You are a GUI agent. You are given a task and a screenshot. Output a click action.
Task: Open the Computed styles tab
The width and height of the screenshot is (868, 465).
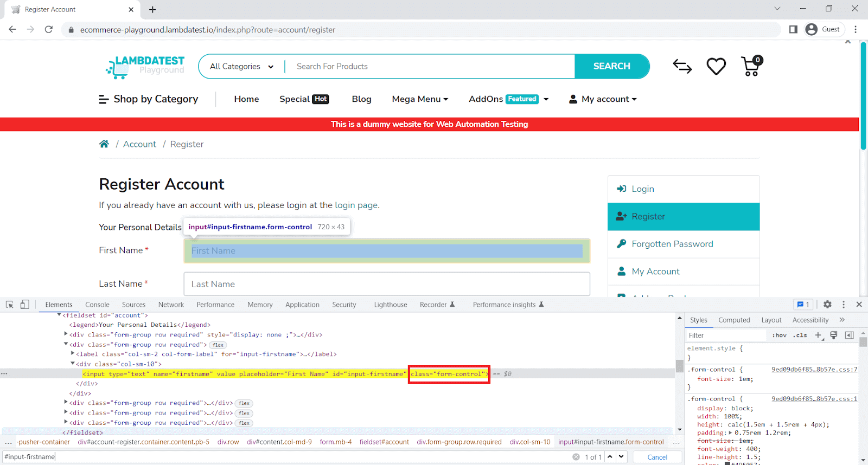[734, 320]
